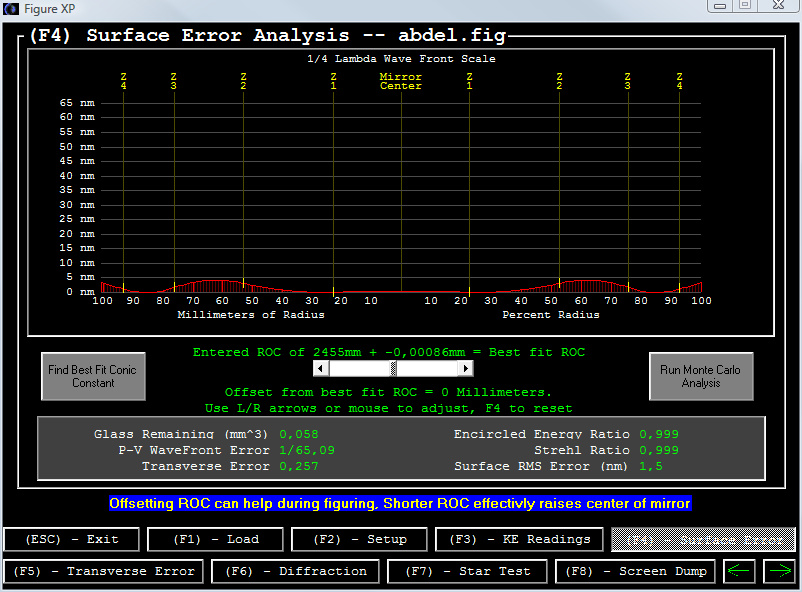This screenshot has width=802, height=592.
Task: Open (F1) - Load
Action: click(x=215, y=539)
